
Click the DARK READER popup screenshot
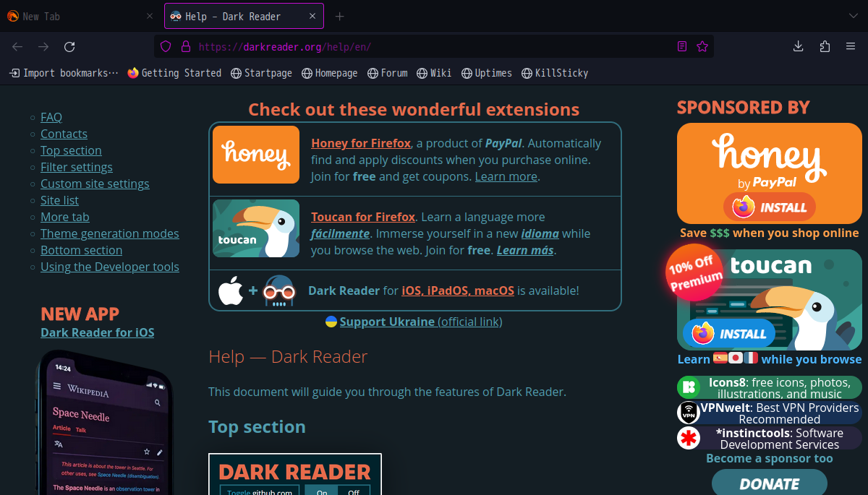295,474
